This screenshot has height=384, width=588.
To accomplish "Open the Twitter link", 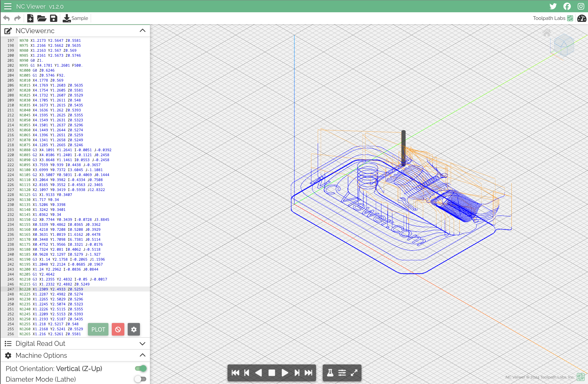I will 553,6.
